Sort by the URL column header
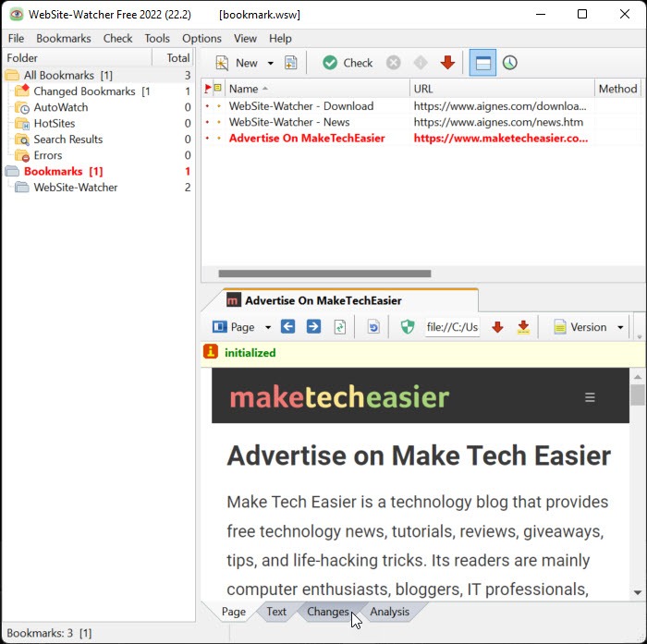 click(x=502, y=89)
